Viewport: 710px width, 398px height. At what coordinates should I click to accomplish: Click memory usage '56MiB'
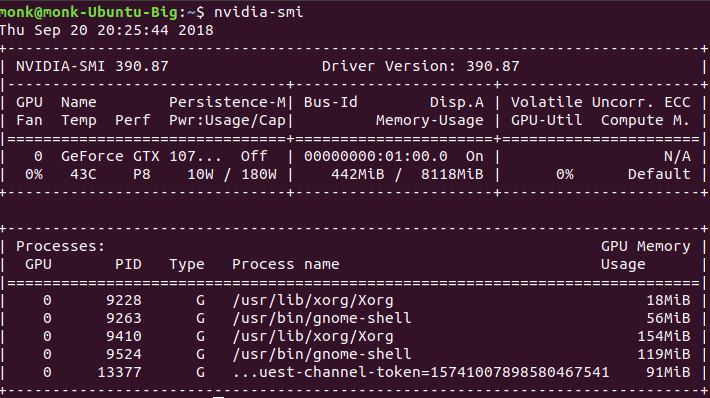point(668,318)
